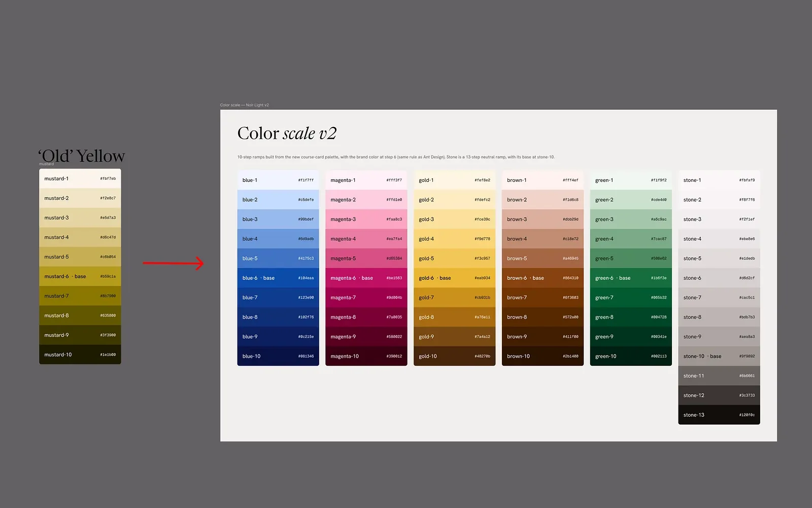Select the stone-5 swatch
This screenshot has width=812, height=508.
point(719,259)
